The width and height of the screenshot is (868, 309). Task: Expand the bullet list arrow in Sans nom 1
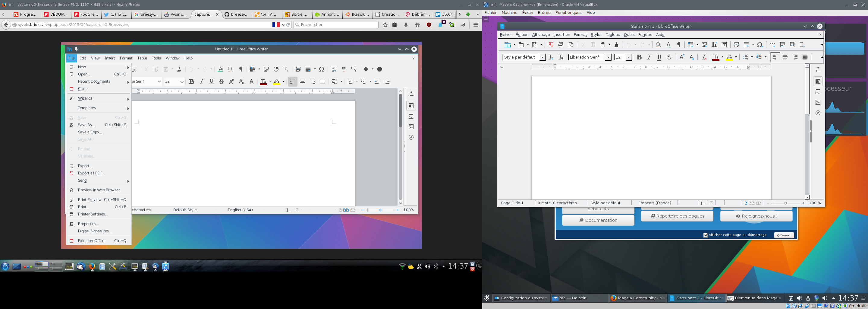(x=752, y=57)
